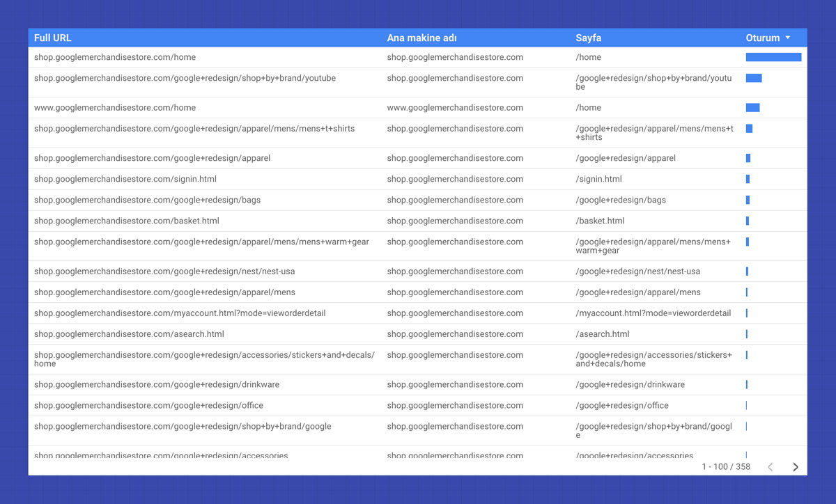Select Full URL ending shop+by+brand/google
The width and height of the screenshot is (836, 504).
pos(183,426)
